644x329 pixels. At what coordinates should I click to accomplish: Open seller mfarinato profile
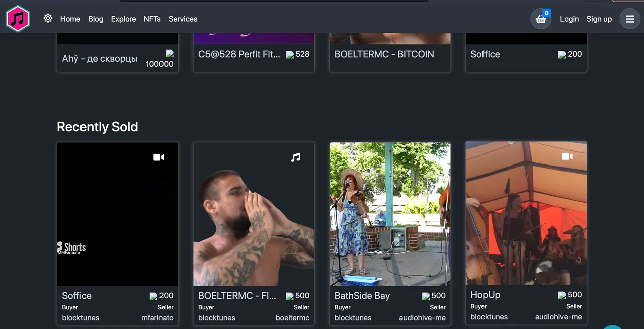pos(157,318)
